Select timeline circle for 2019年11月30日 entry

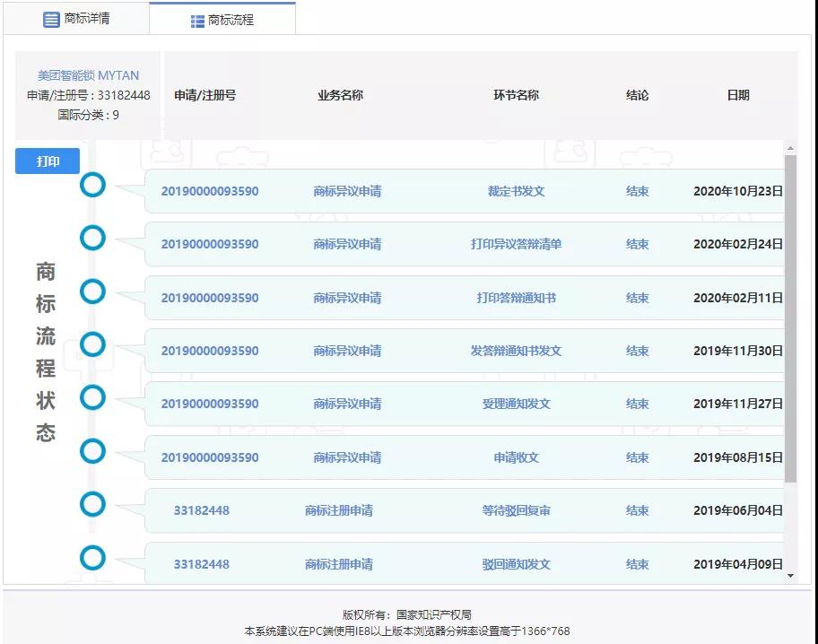[92, 344]
